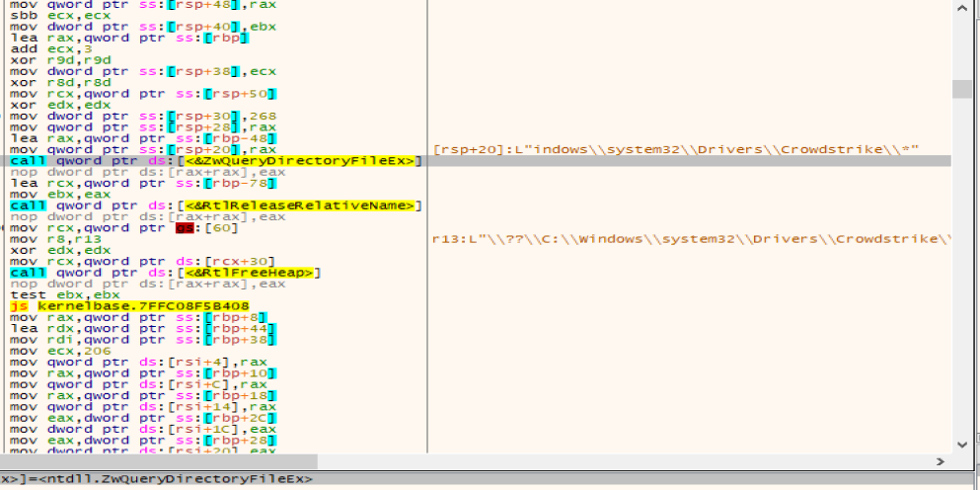Screen dimensions: 980x490
Task: Click the ntdll.ZwQueryDirectoryFileEx info bar text
Action: point(156,479)
